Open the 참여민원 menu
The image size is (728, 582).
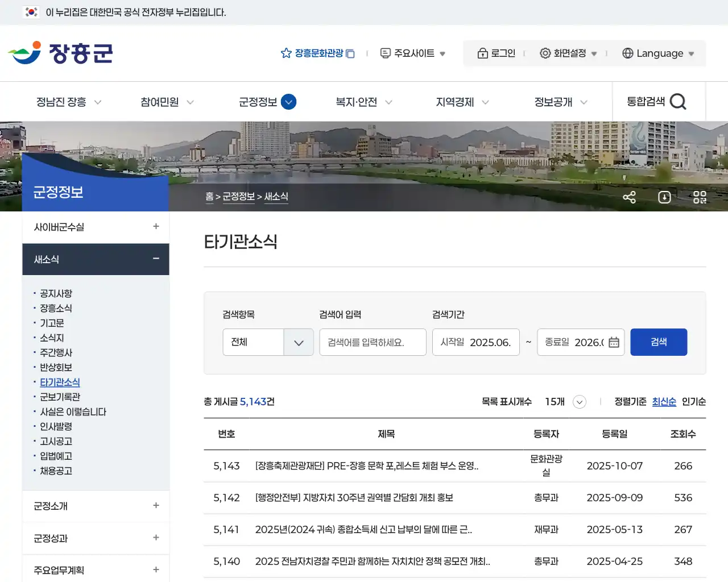pos(167,102)
